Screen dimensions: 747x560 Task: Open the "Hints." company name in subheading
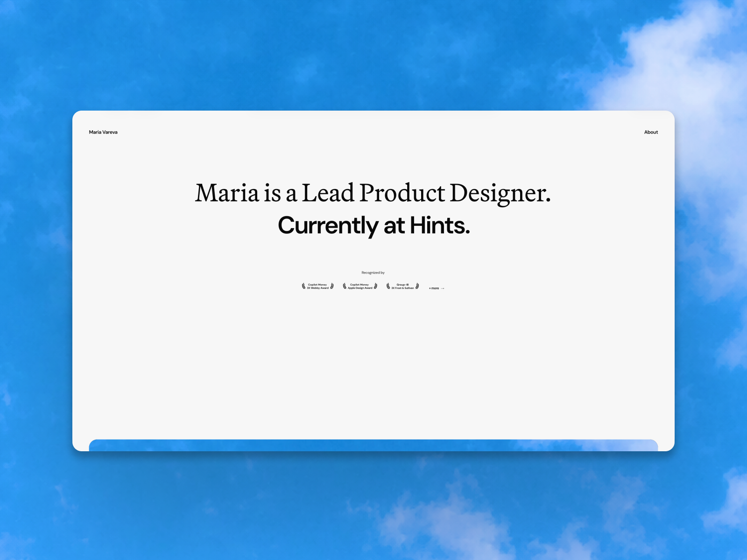click(440, 225)
